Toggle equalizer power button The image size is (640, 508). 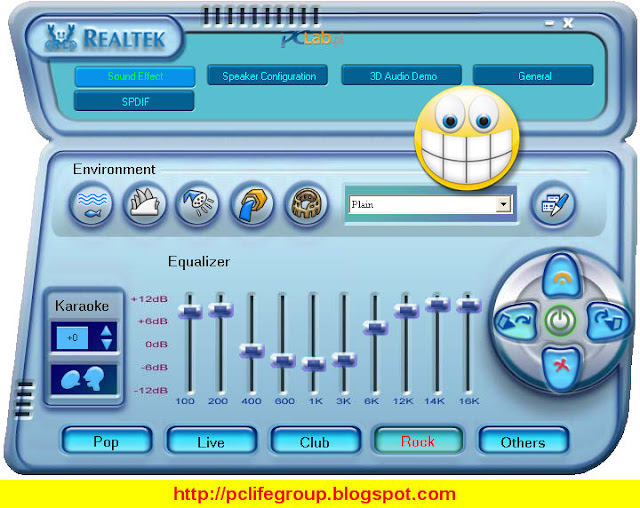tap(561, 321)
